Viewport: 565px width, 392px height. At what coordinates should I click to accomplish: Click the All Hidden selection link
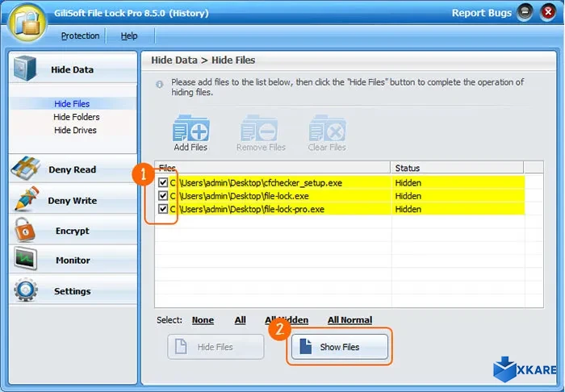click(x=287, y=320)
